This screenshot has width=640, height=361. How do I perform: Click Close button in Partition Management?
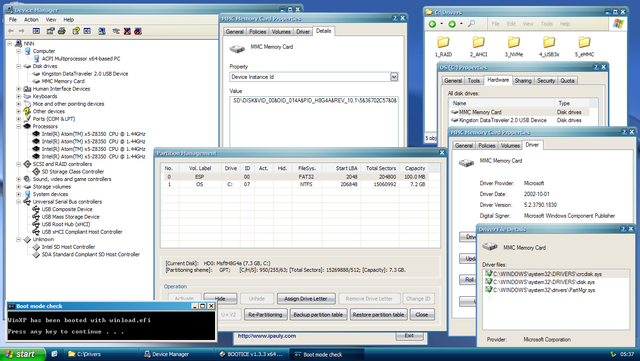pyautogui.click(x=422, y=314)
